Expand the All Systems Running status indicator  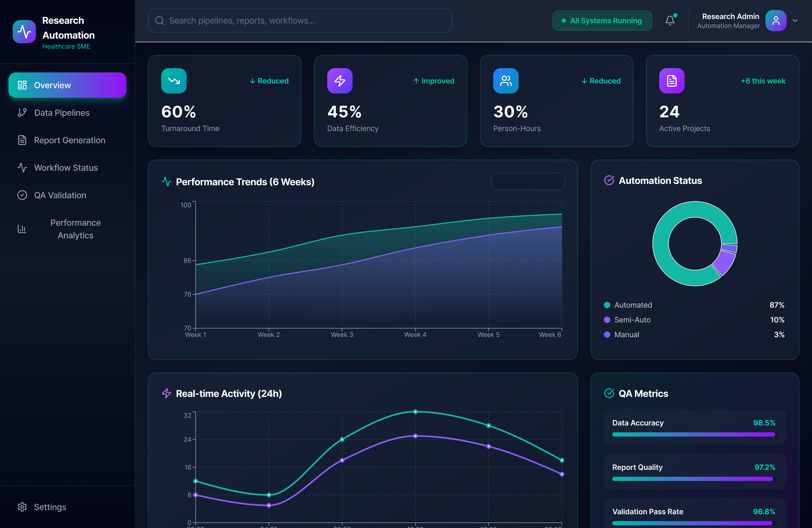pyautogui.click(x=602, y=20)
